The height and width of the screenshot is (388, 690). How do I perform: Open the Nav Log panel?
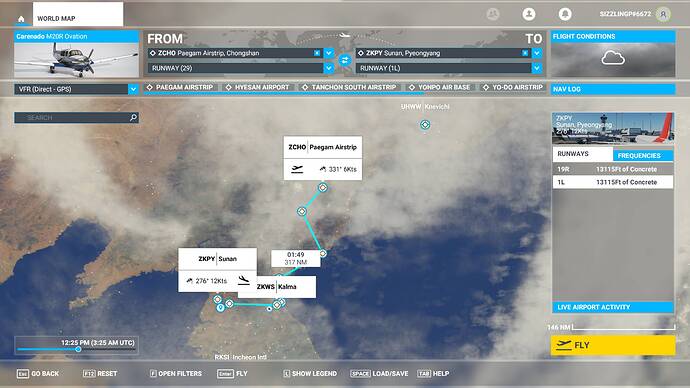coord(613,89)
